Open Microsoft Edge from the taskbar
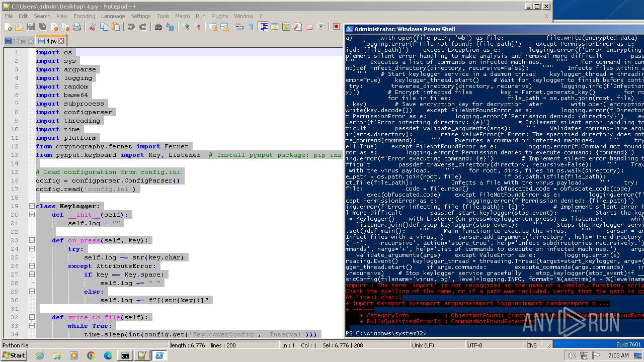This screenshot has width=644, height=362. click(x=108, y=355)
